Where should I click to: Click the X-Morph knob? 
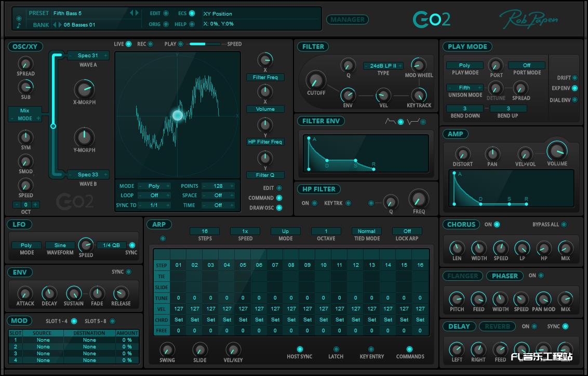[84, 89]
